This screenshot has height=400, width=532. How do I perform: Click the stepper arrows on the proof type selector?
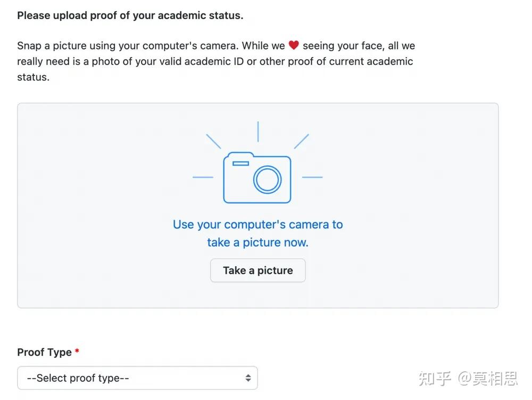(x=248, y=378)
